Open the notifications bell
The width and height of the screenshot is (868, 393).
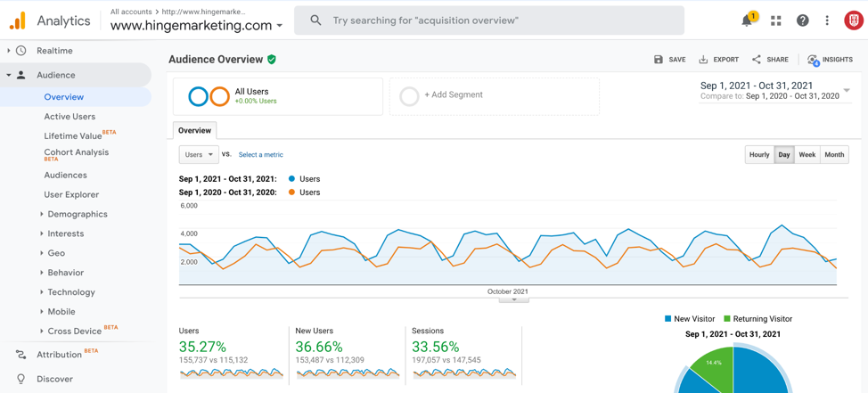pos(747,20)
